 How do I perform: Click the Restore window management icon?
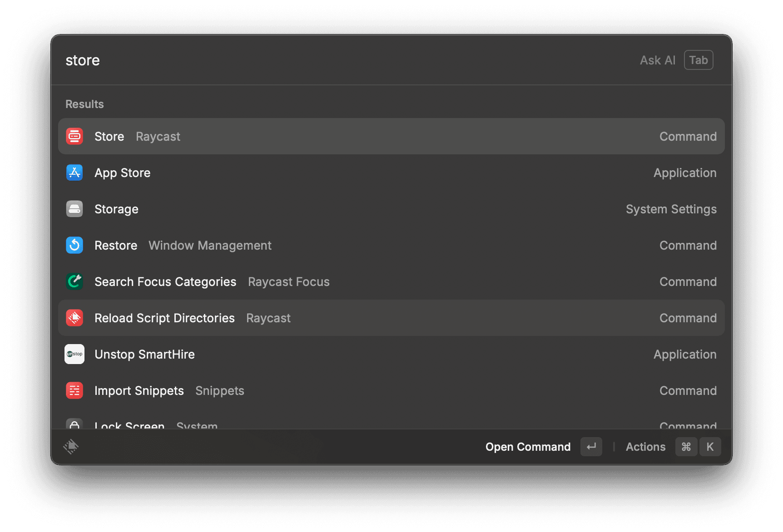74,245
